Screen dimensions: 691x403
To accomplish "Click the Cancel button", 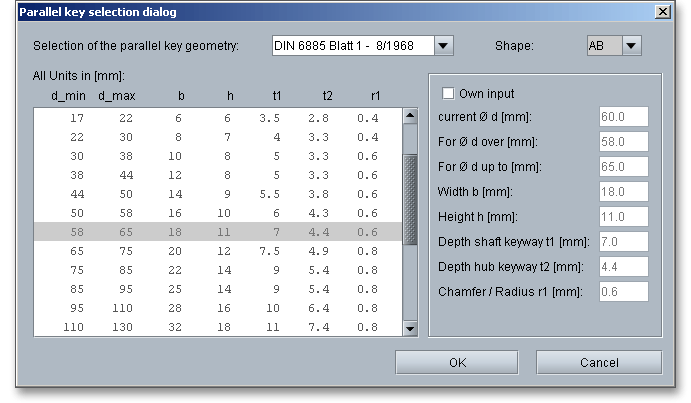I will click(598, 362).
